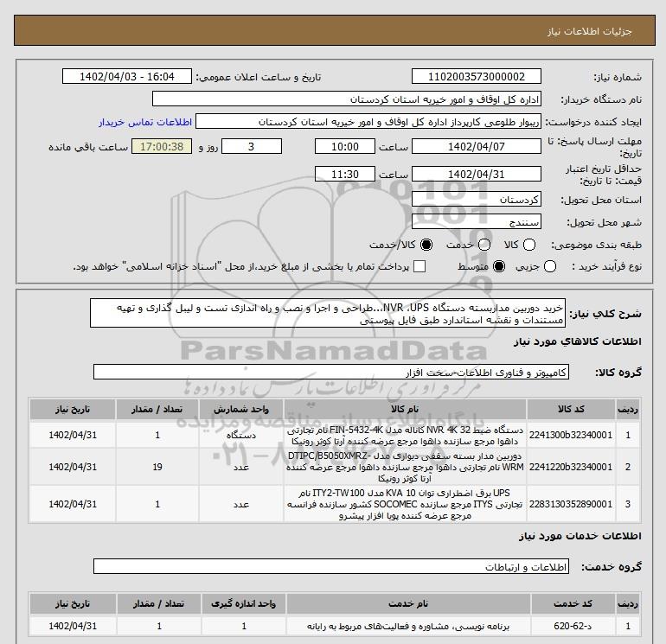Click the delivery city field سنندج
Image resolution: width=666 pixels, height=644 pixels.
476,221
